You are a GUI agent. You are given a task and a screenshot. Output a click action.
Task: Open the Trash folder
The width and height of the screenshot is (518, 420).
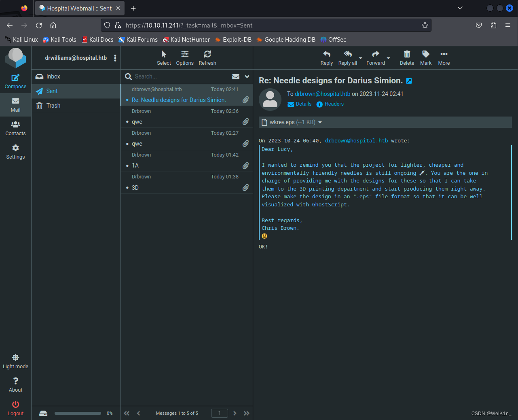76,106
